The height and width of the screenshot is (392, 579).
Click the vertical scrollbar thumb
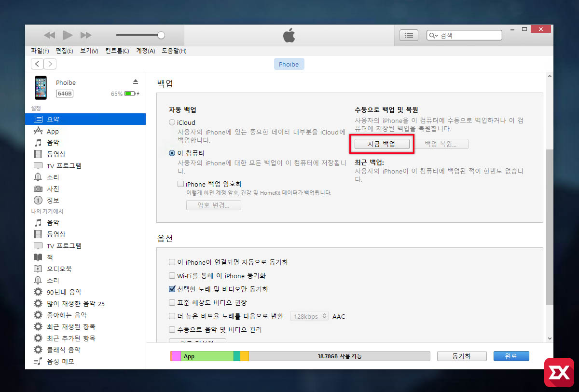click(550, 227)
